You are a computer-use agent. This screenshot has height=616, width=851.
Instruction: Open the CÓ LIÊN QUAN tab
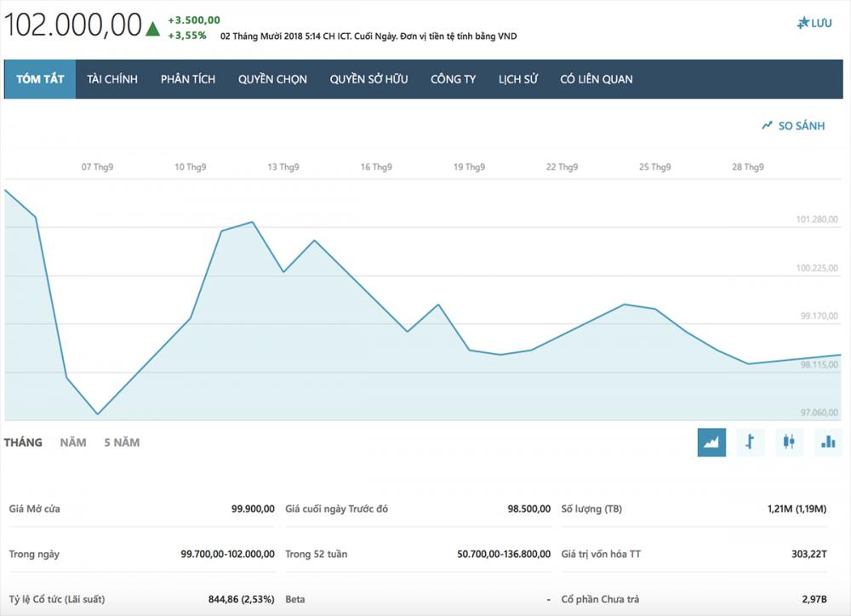(x=596, y=79)
